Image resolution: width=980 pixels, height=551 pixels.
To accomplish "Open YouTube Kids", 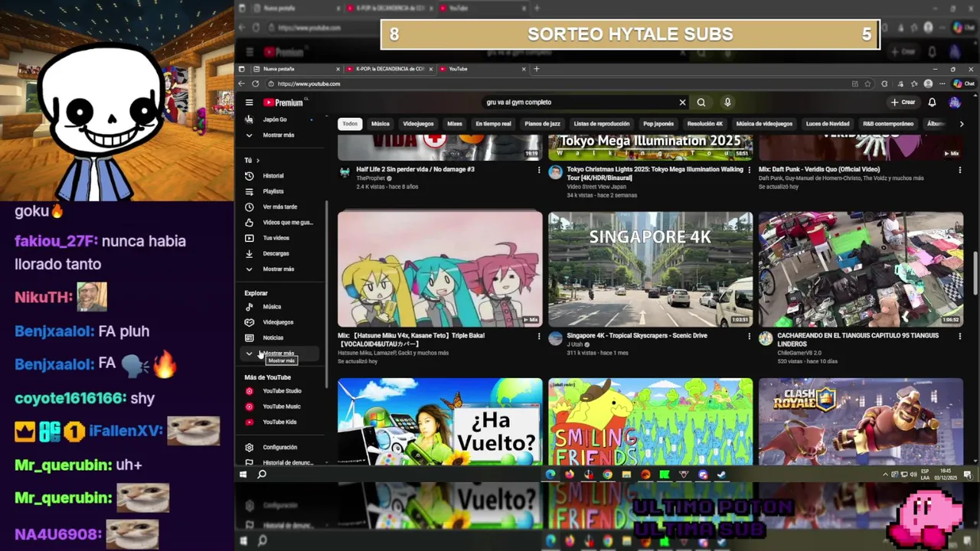I will click(x=279, y=422).
